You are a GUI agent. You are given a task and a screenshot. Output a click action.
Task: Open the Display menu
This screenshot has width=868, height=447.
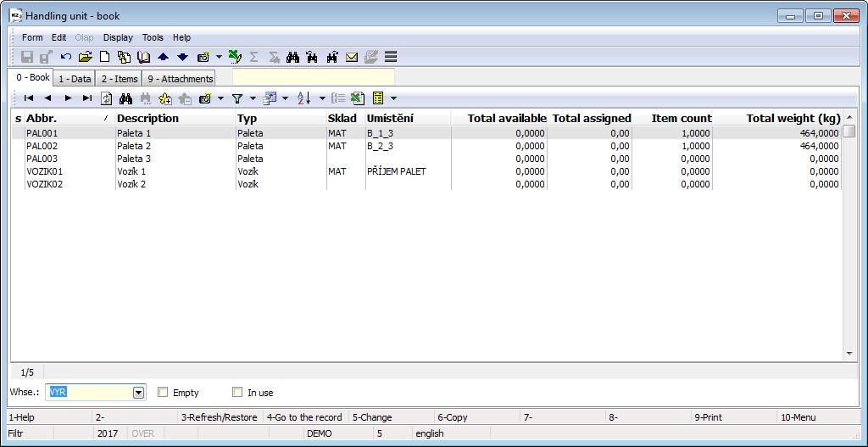point(118,37)
